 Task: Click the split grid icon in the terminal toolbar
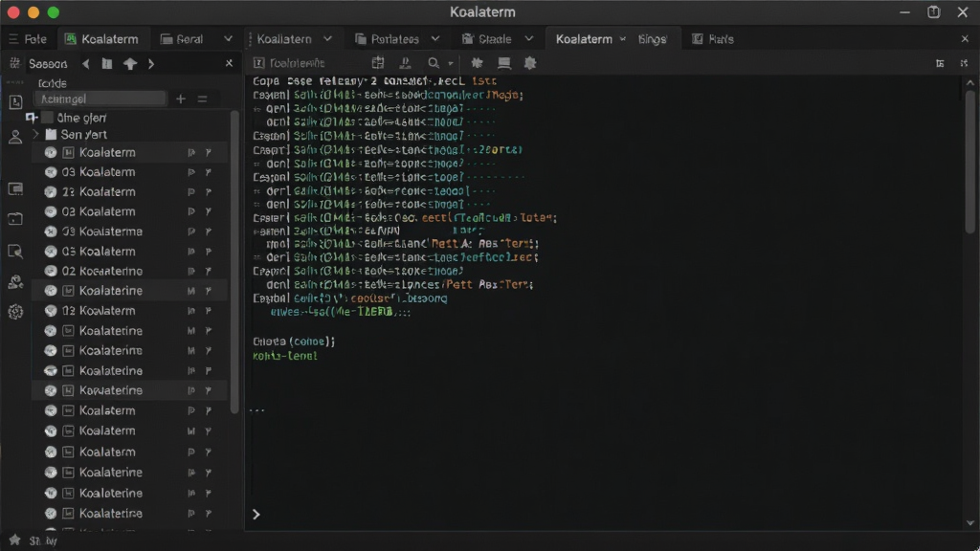point(377,62)
